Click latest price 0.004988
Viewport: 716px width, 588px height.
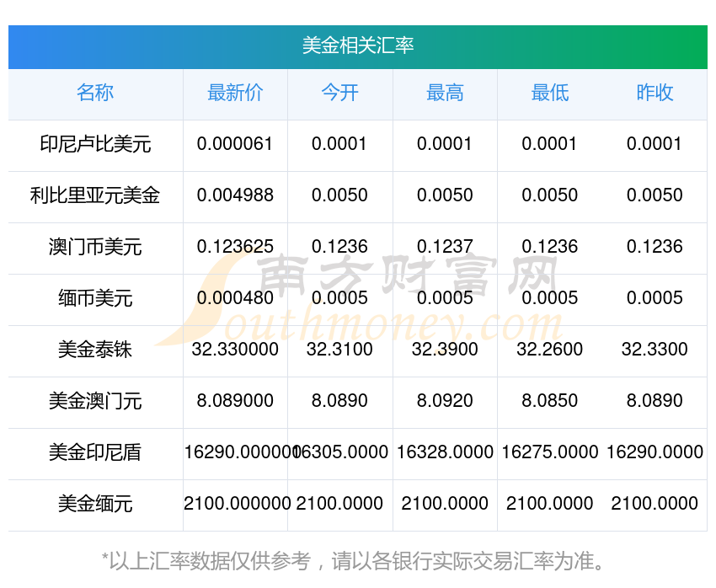tap(235, 195)
